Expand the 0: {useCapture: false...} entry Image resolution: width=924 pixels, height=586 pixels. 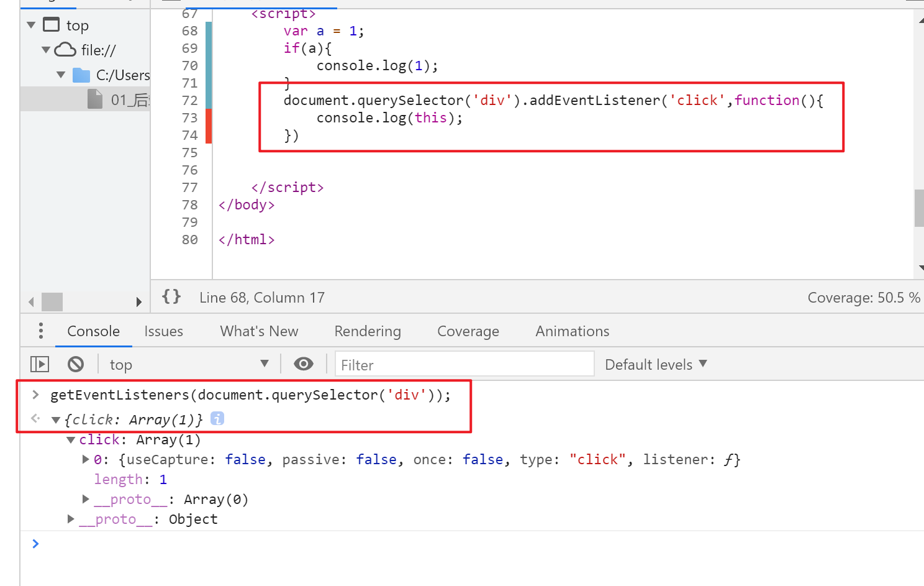click(86, 459)
